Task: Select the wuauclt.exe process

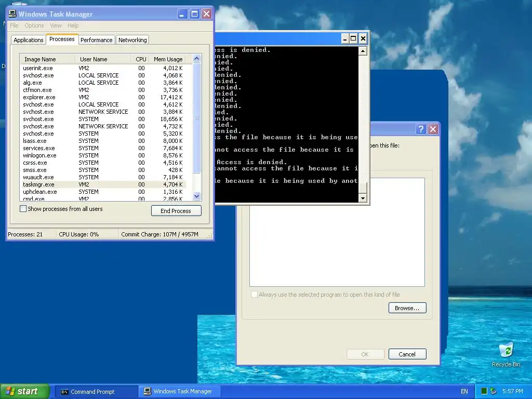Action: point(103,178)
